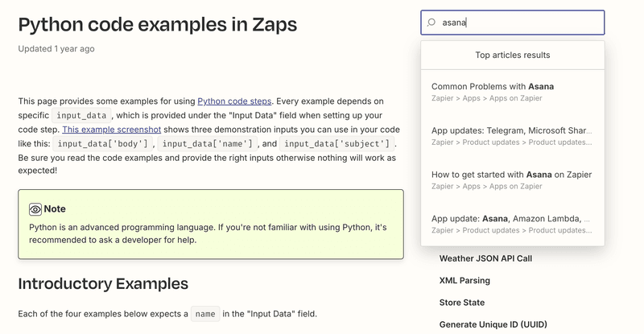Click the standalone input_data code snippet
644x334 pixels.
81,115
